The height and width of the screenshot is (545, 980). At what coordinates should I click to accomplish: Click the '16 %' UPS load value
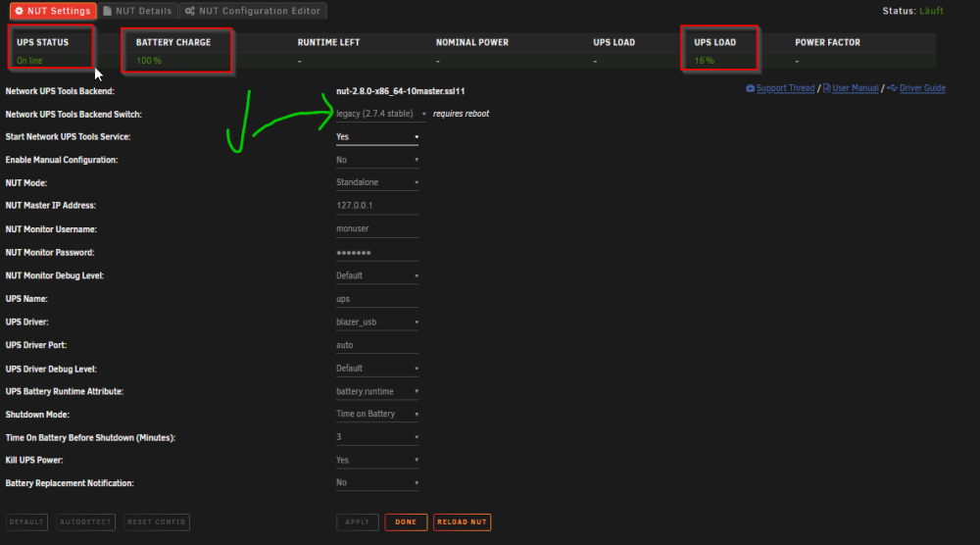pos(705,61)
